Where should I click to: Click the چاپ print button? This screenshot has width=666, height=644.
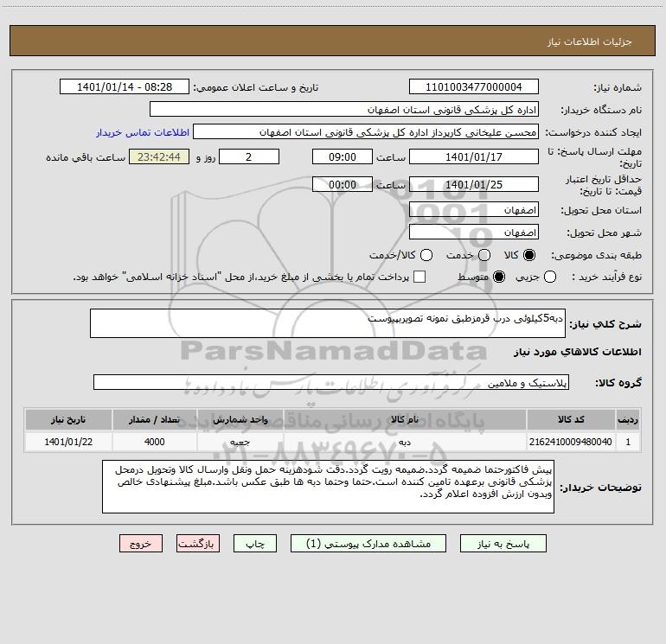click(x=255, y=544)
